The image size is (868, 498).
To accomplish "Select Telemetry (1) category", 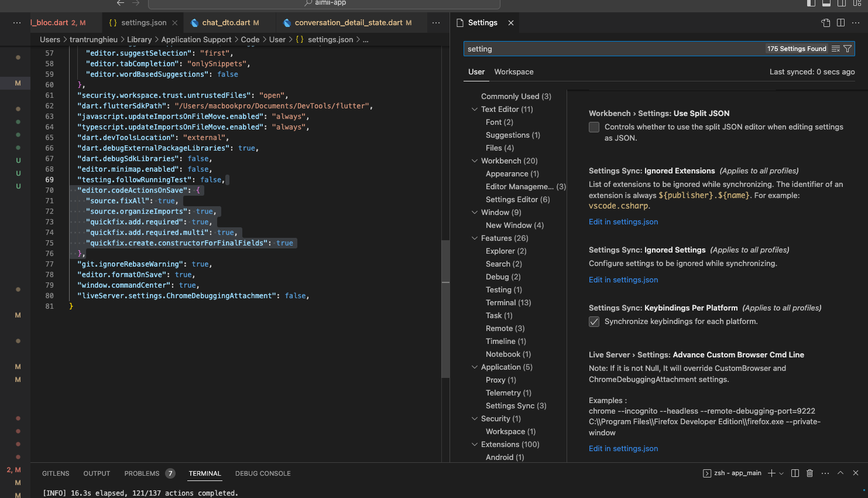I will click(508, 393).
